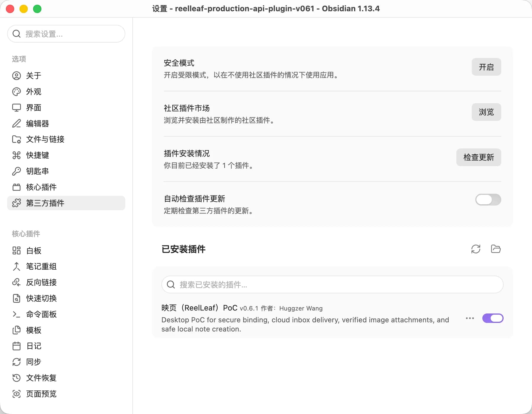The width and height of the screenshot is (532, 414).
Task: Click the 安全模式 setting title
Action: point(179,63)
